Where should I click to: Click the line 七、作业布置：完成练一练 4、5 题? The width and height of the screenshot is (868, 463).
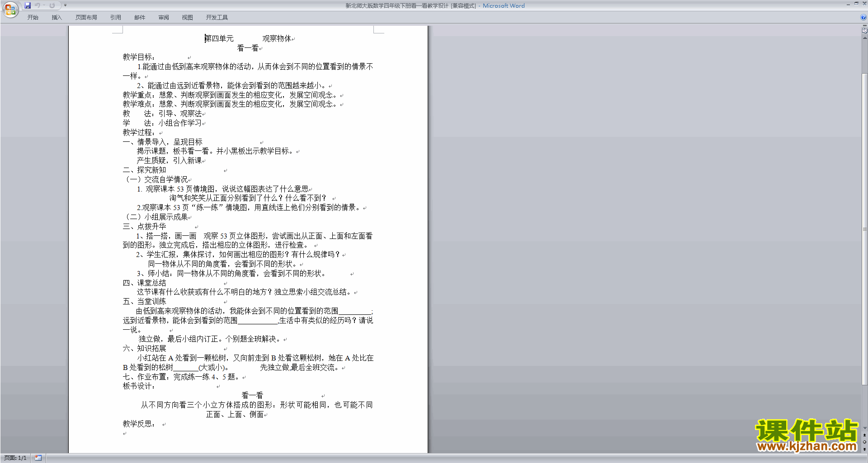(181, 377)
